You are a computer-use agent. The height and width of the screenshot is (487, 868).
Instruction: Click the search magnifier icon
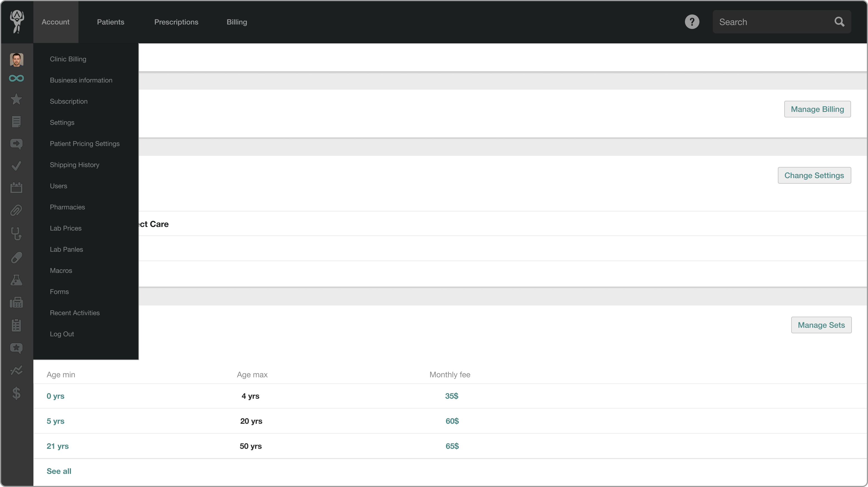(839, 22)
